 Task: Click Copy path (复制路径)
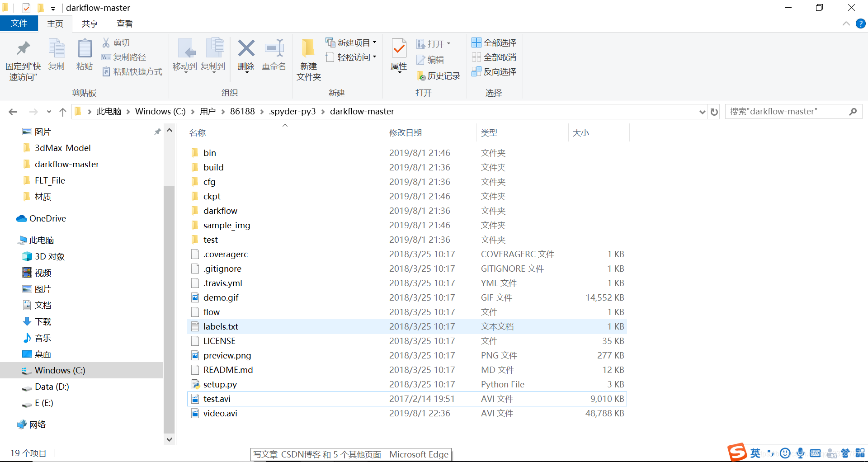coord(124,57)
